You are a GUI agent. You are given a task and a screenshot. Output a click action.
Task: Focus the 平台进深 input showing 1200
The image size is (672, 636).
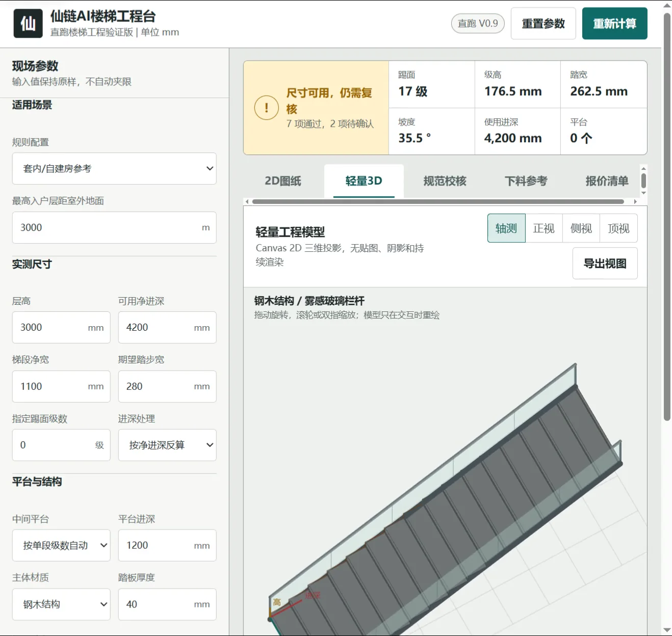(x=167, y=545)
